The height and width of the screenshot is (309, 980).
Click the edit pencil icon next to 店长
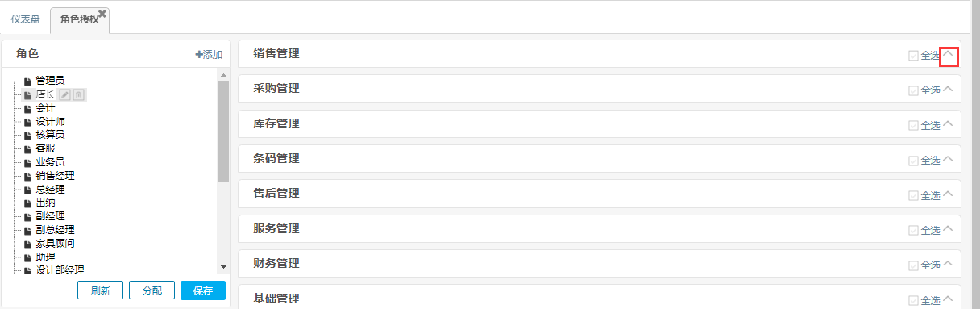(x=65, y=94)
